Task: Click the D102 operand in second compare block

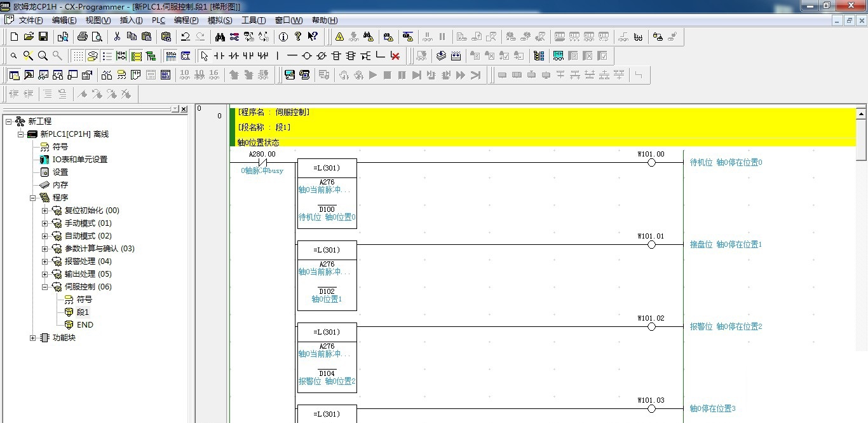Action: [327, 291]
